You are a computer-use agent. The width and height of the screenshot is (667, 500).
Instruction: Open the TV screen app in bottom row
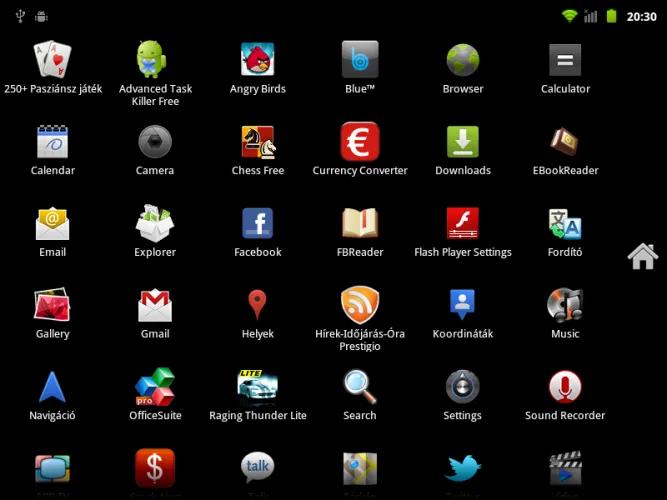[x=52, y=469]
